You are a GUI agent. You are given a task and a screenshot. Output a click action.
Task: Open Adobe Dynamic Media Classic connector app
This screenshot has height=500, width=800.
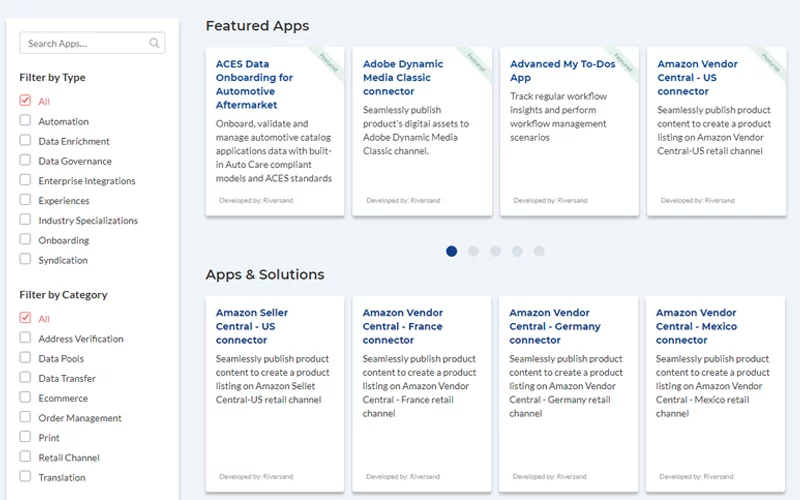point(403,78)
